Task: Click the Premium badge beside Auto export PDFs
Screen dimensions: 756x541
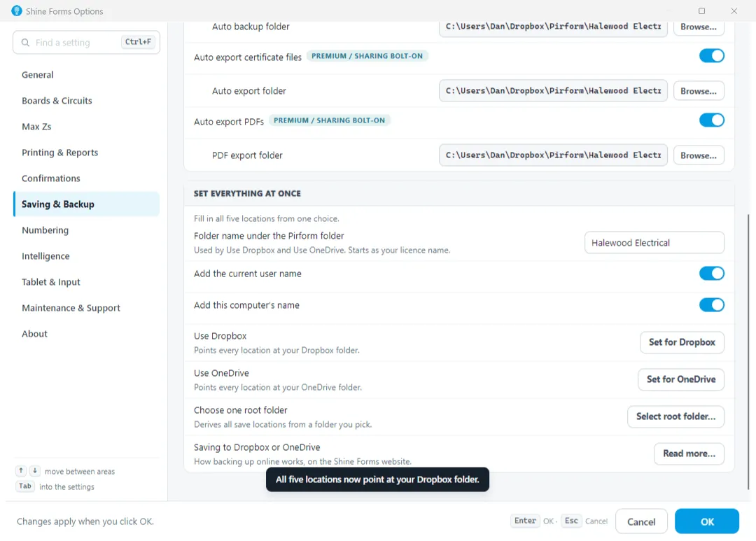Action: 329,120
